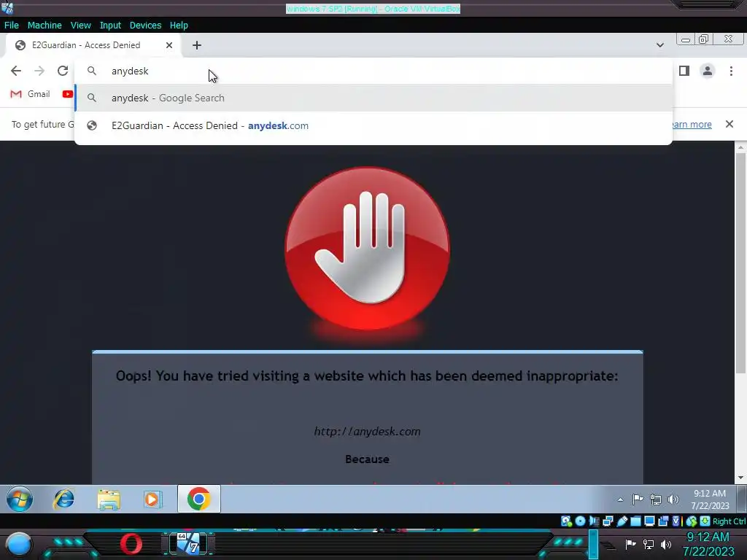Image resolution: width=747 pixels, height=560 pixels.
Task: Open the VirtualBox File menu
Action: pos(12,26)
